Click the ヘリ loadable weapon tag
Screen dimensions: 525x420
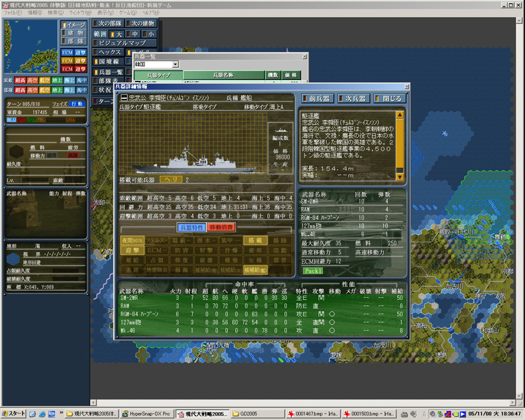[171, 180]
